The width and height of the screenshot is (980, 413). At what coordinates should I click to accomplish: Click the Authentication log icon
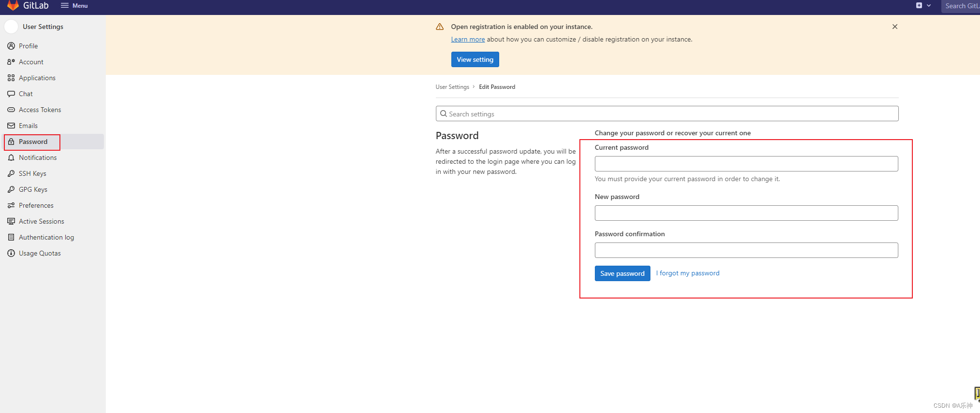point(11,237)
